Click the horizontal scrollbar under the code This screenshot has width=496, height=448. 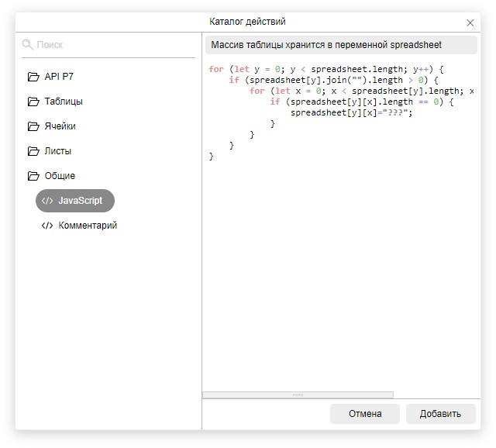click(298, 395)
